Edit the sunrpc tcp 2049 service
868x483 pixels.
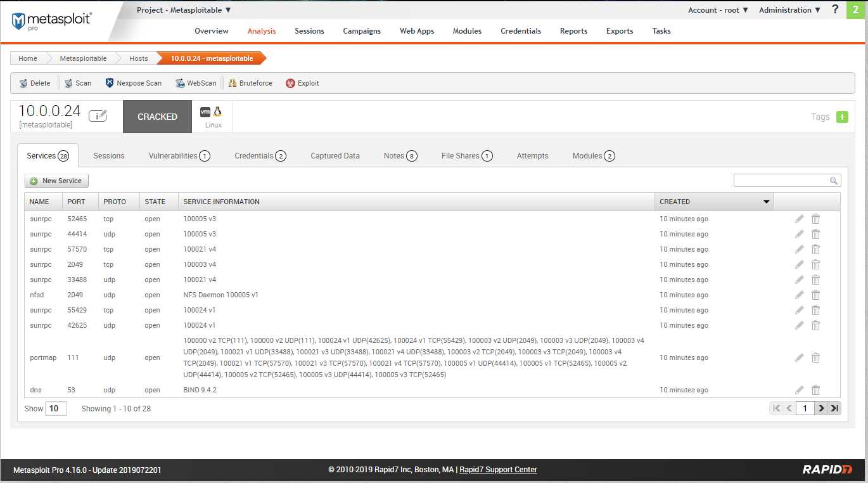point(799,264)
